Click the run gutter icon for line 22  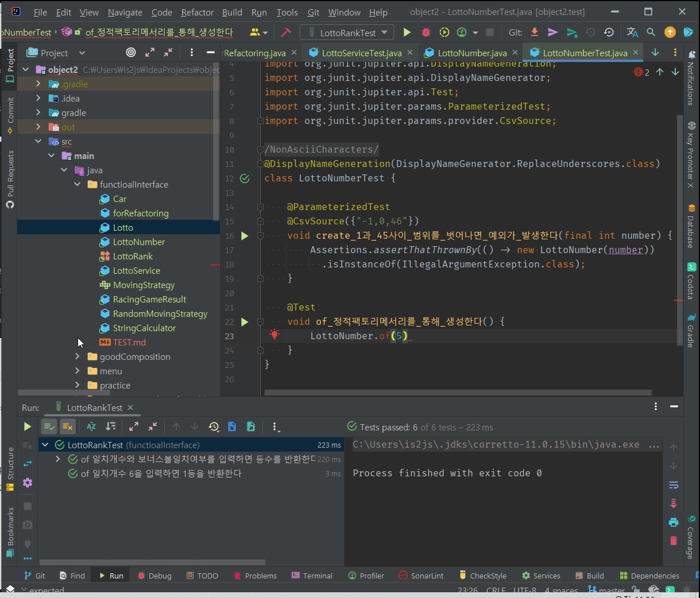[x=245, y=322]
